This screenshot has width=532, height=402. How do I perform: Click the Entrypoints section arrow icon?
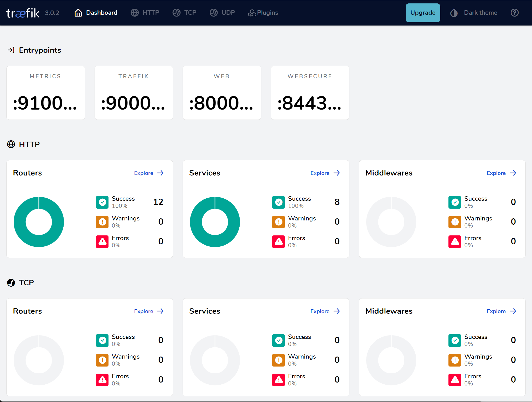click(11, 50)
